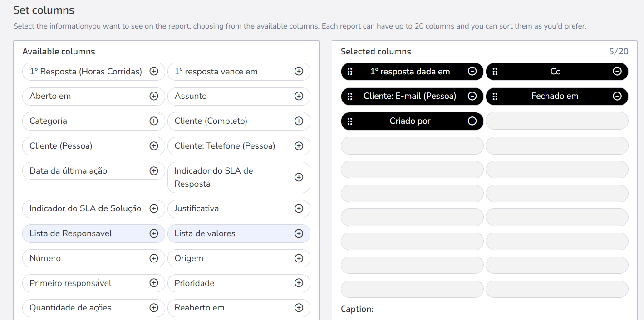Viewport: 644px width, 320px height.
Task: Click the 'Reaberto em' label text
Action: (199, 308)
